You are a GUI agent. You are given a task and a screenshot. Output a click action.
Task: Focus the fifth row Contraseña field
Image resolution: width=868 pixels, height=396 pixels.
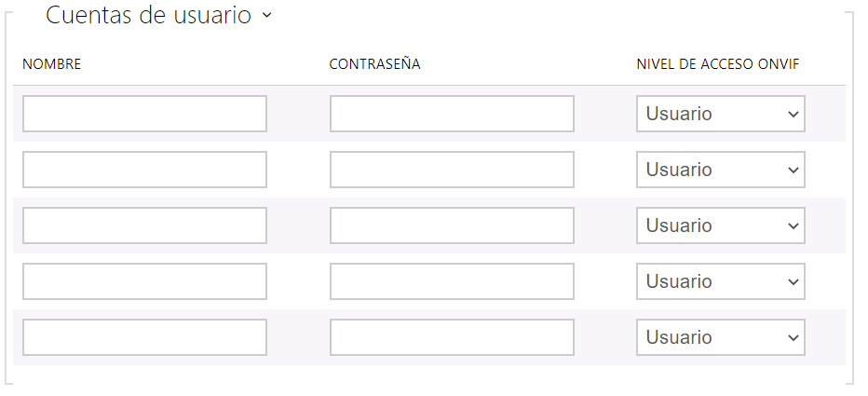point(452,337)
